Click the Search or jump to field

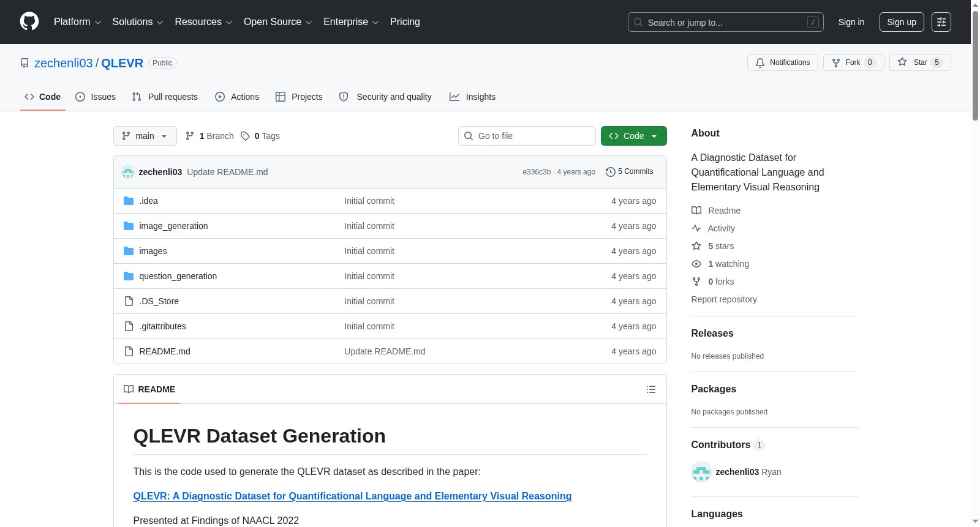click(726, 22)
